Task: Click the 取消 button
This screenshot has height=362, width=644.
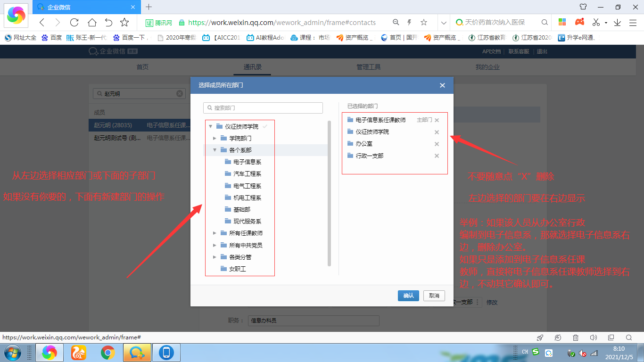Action: 434,296
